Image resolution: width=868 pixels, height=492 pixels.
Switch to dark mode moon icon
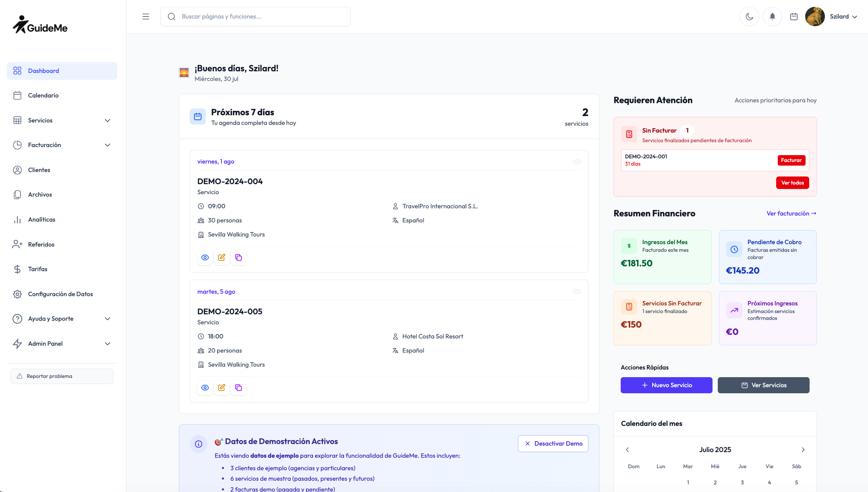click(x=749, y=17)
